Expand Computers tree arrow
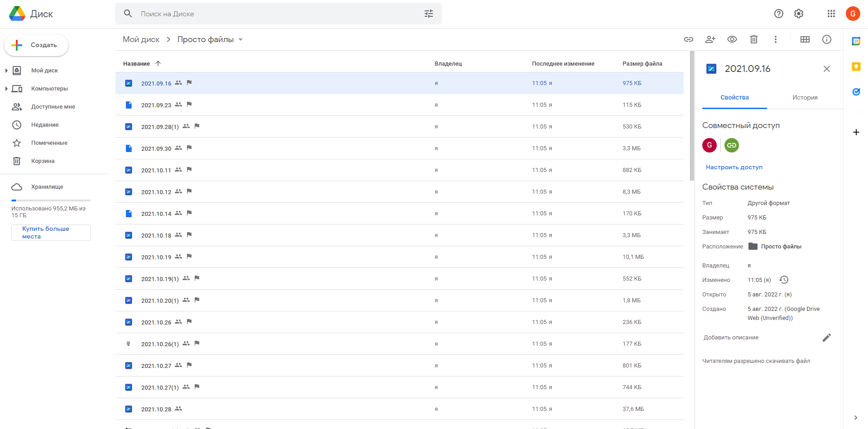 coord(6,89)
